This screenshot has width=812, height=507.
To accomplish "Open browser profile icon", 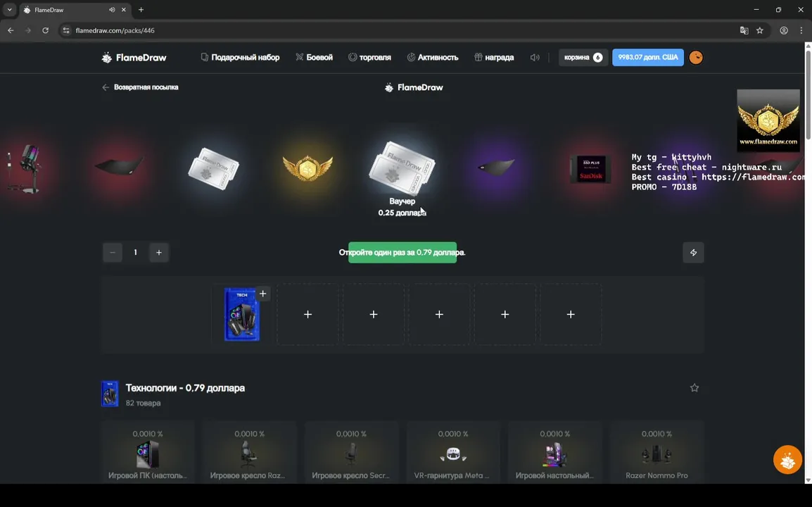I will pos(784,30).
